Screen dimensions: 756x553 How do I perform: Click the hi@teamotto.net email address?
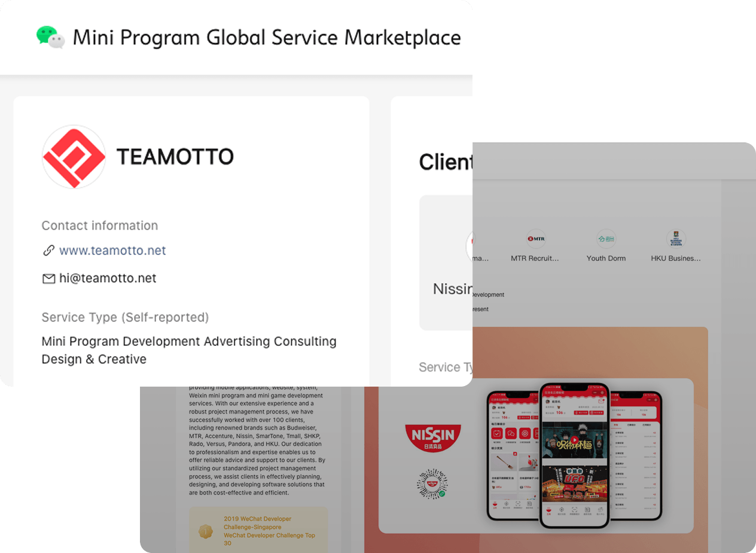(108, 278)
